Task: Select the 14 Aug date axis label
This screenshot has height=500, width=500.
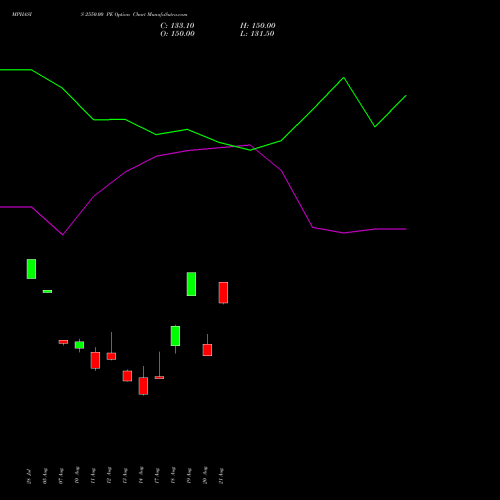Action: (141, 475)
